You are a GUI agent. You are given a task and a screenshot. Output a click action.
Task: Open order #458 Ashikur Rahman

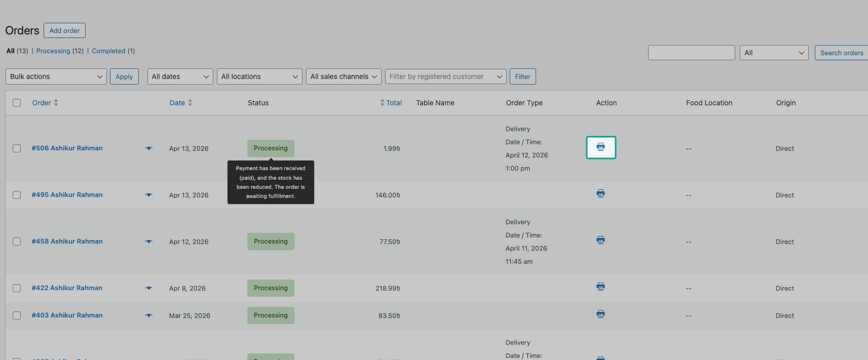pos(67,242)
